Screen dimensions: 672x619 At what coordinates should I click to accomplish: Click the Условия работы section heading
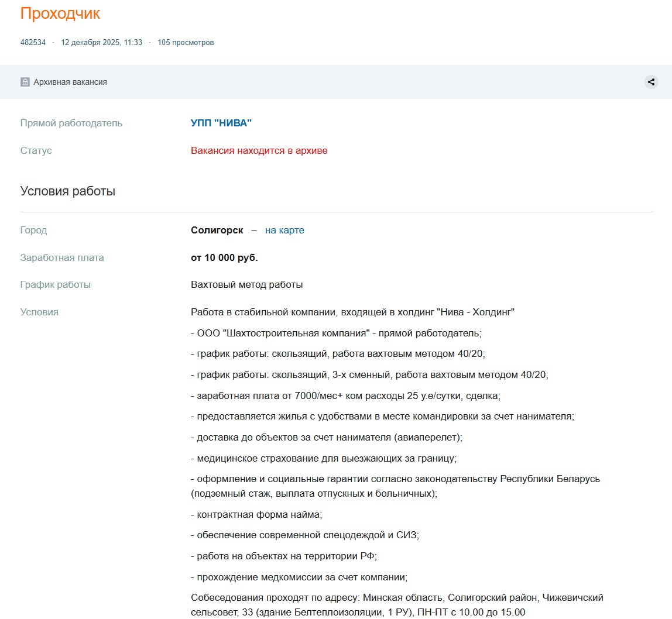pyautogui.click(x=68, y=191)
